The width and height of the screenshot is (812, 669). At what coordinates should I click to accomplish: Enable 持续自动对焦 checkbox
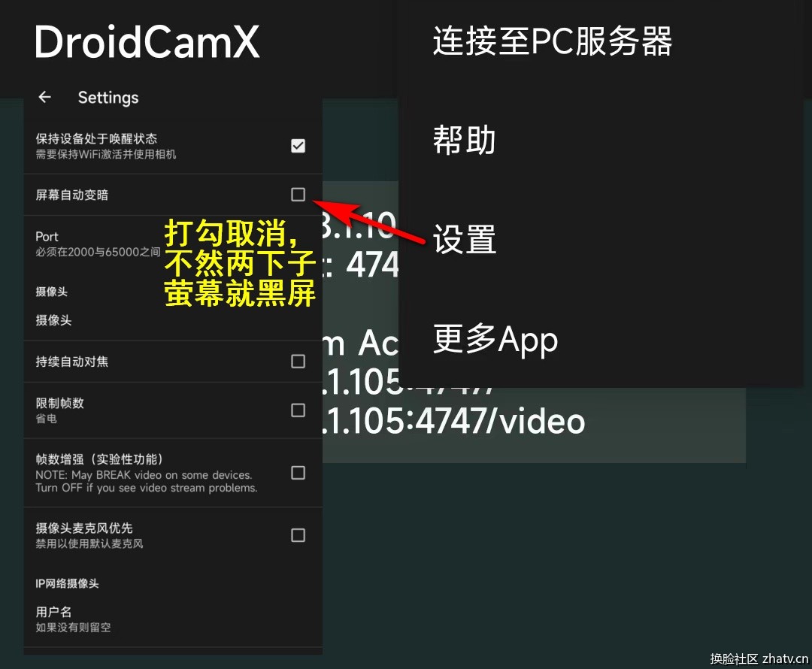click(298, 361)
